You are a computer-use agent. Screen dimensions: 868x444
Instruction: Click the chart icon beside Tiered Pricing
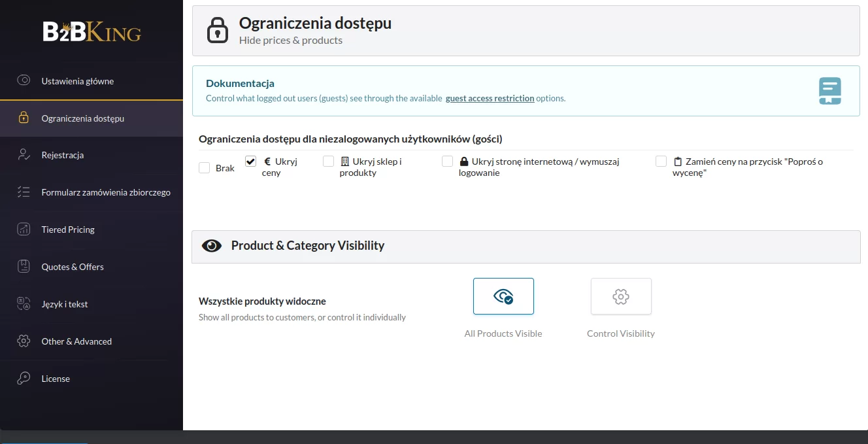(24, 230)
